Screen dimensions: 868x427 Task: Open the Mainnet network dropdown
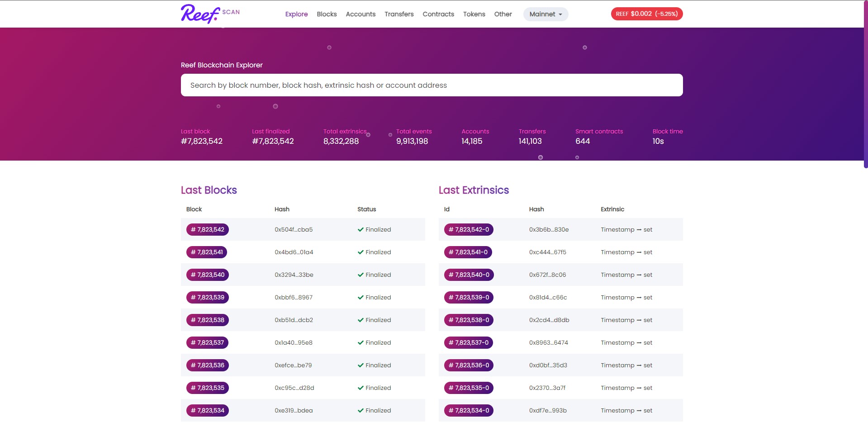click(x=545, y=14)
